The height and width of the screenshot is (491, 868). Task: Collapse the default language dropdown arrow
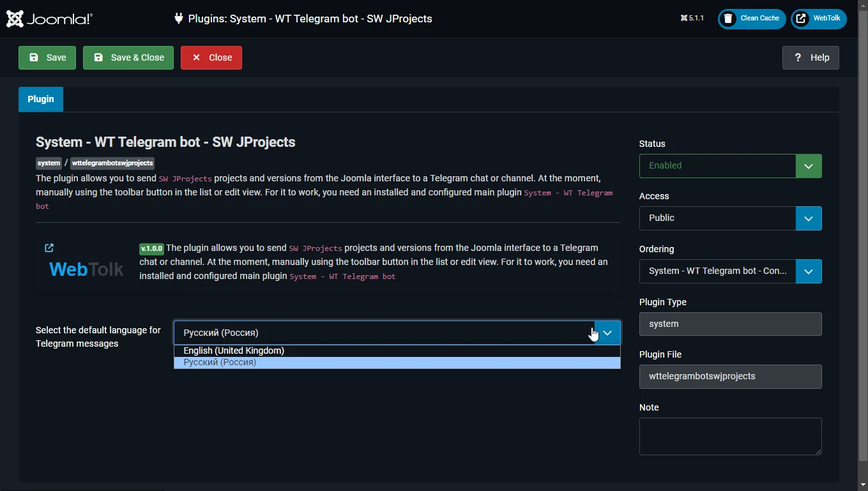(x=607, y=333)
